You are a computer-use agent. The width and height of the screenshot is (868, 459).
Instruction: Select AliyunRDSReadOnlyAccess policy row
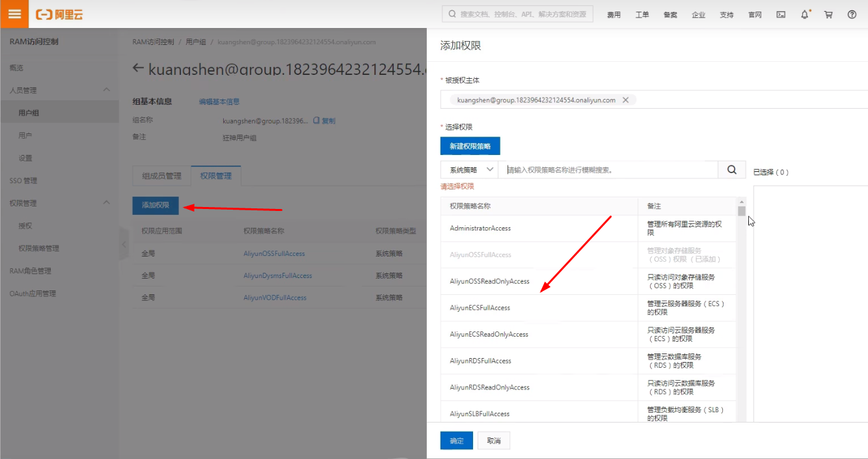click(588, 387)
